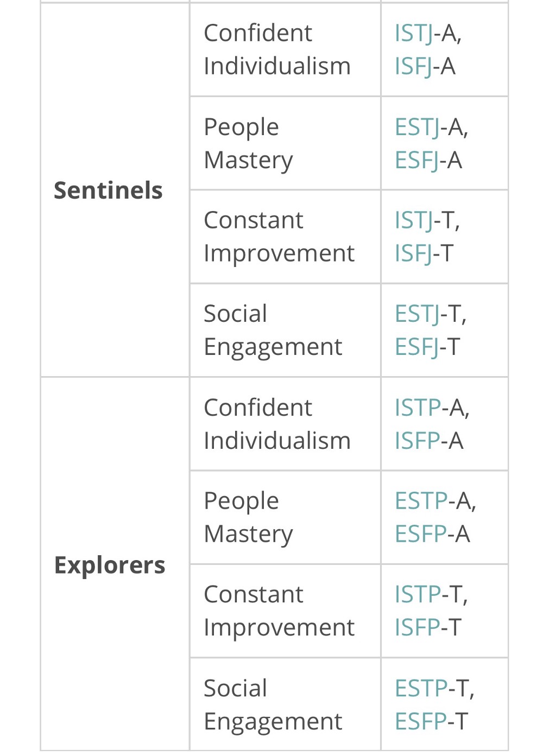Viewport: 543px width, 756px height.
Task: Open the ISFJ link beside ISFJ-A
Action: pyautogui.click(x=413, y=66)
